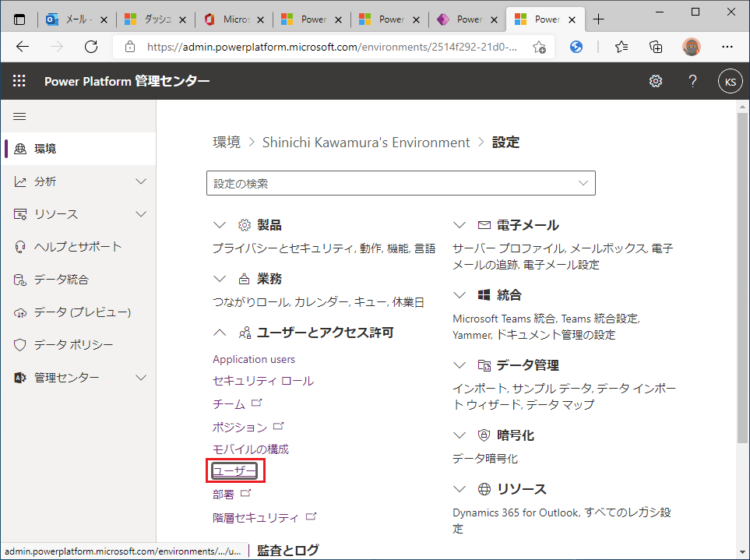Open new browser tab with plus
Viewport: 750px width, 560px height.
point(598,19)
